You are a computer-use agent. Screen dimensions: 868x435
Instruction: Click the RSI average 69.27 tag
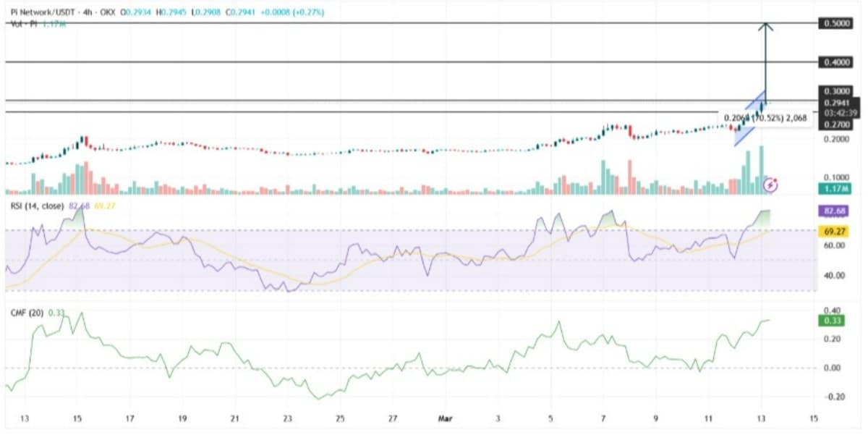(834, 231)
